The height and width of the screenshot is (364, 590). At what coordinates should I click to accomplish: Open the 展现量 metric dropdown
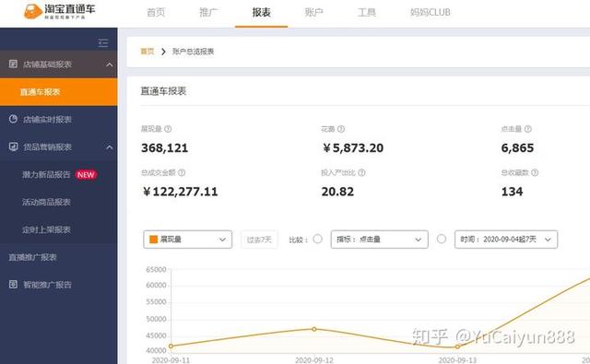click(x=187, y=240)
